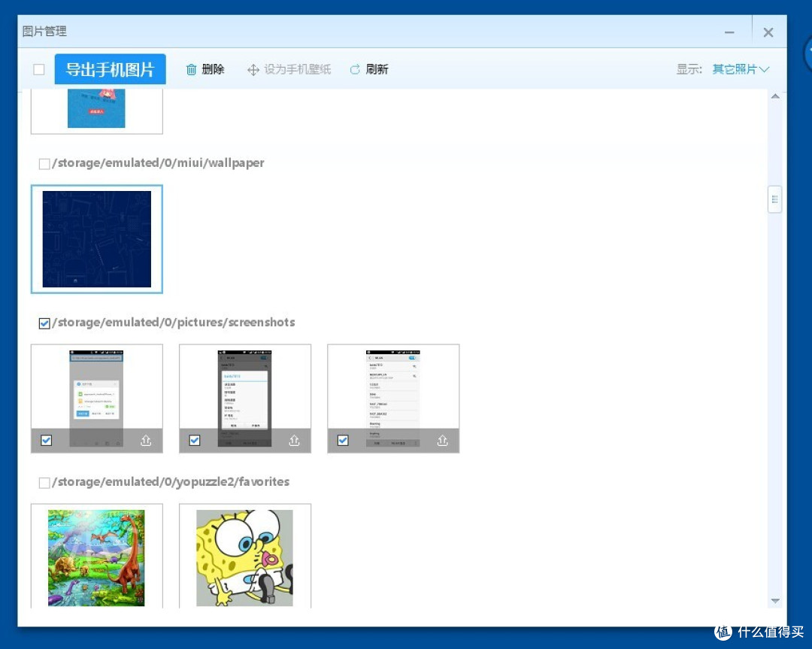Click export icon on third screenshot thumbnail

click(x=442, y=440)
